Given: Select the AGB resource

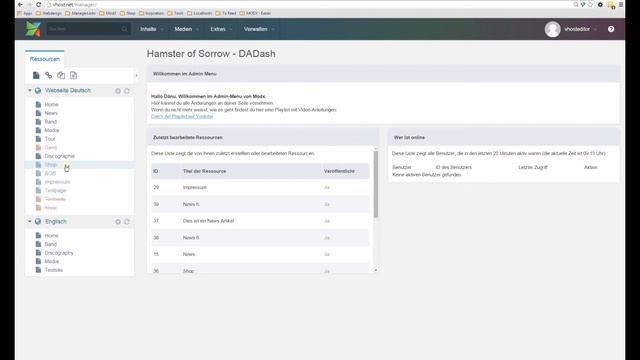Looking at the screenshot, I should (x=50, y=173).
